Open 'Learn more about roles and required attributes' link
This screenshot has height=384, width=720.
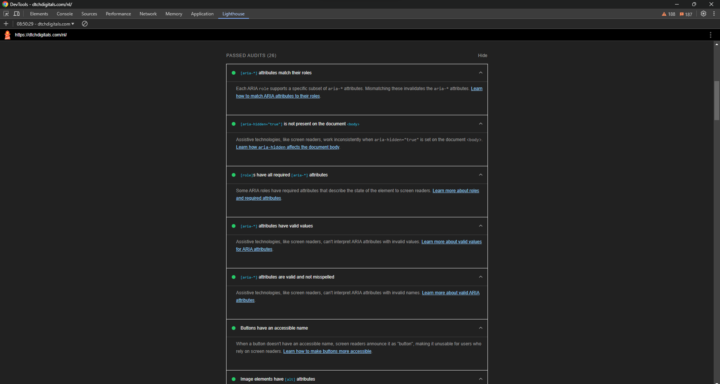[x=456, y=190]
